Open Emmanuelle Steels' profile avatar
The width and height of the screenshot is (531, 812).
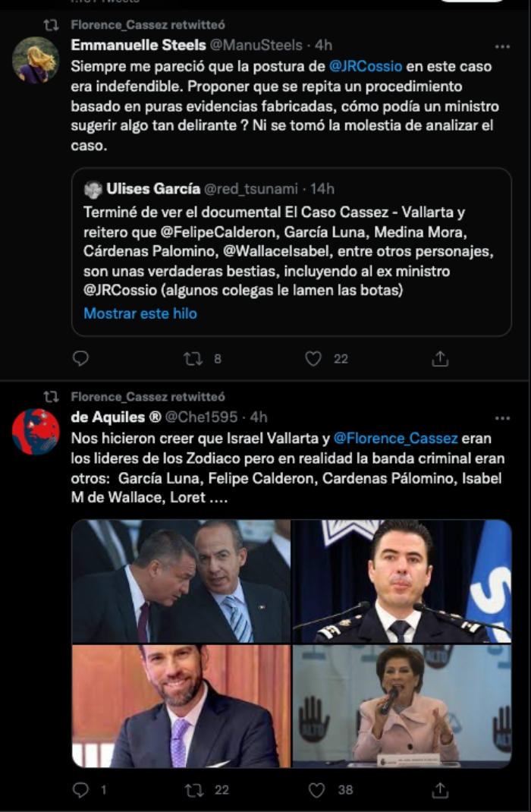[36, 60]
